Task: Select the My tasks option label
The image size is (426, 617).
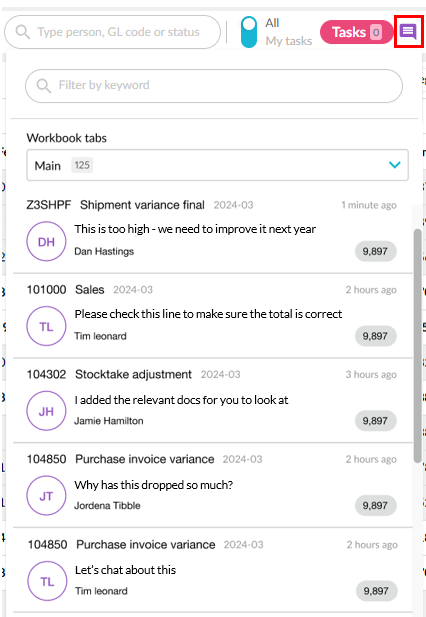Action: [289, 41]
